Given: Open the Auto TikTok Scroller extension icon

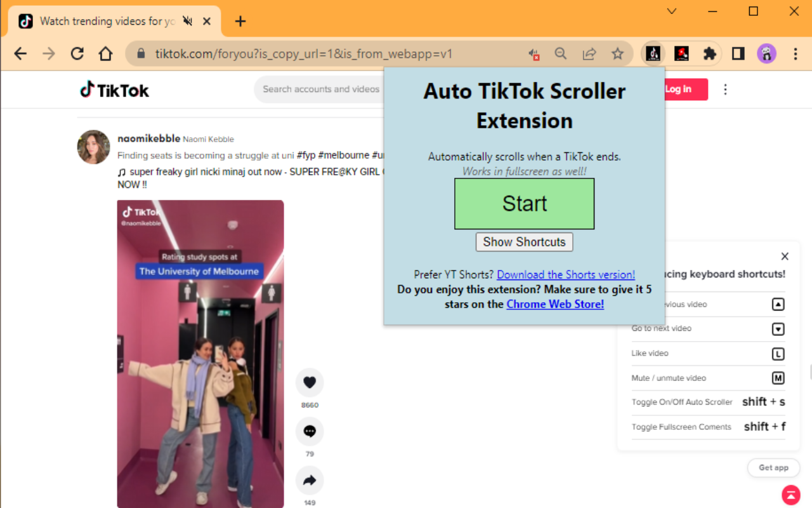Looking at the screenshot, I should pos(653,54).
